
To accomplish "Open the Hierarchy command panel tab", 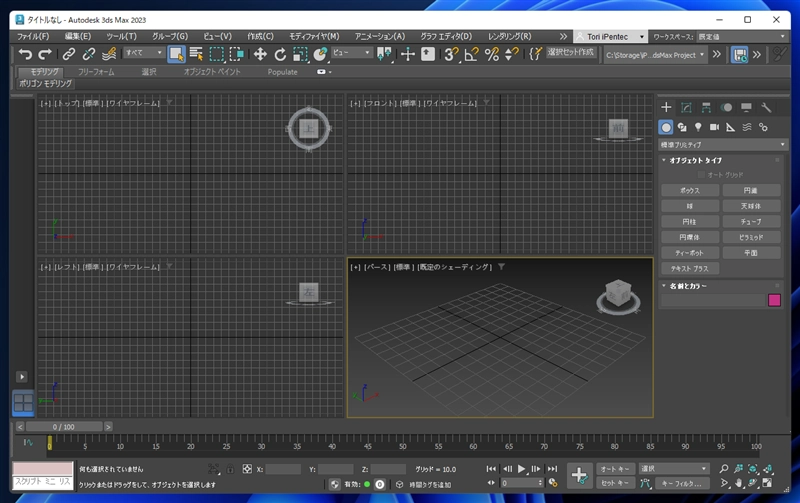I will click(706, 107).
